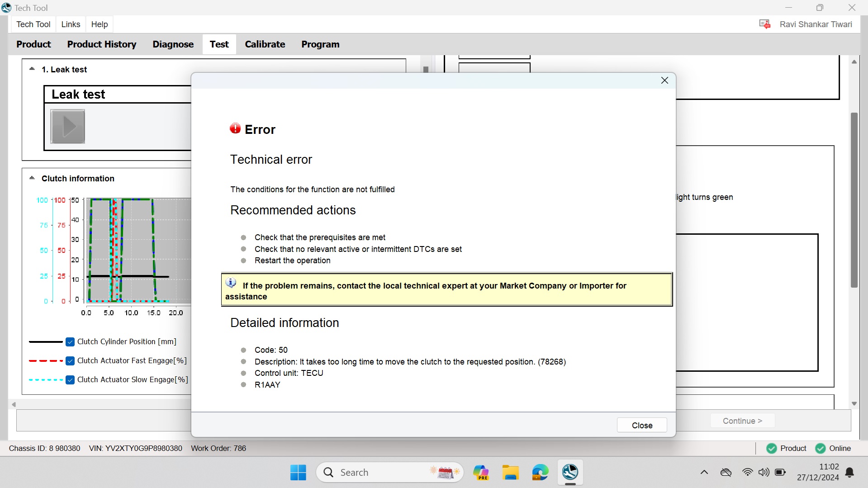Click the info icon in yellow notice
This screenshot has height=488, width=868.
231,283
